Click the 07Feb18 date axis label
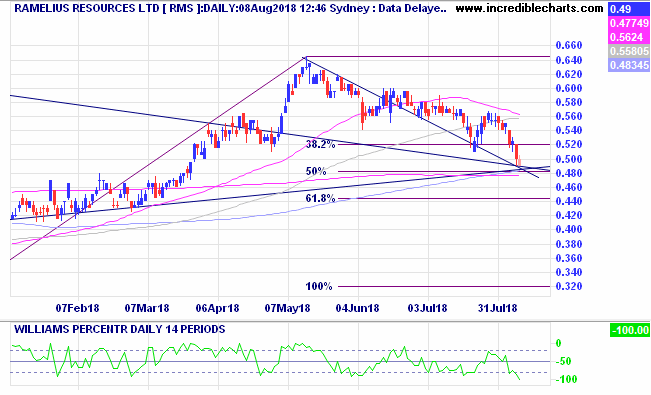 click(x=78, y=308)
